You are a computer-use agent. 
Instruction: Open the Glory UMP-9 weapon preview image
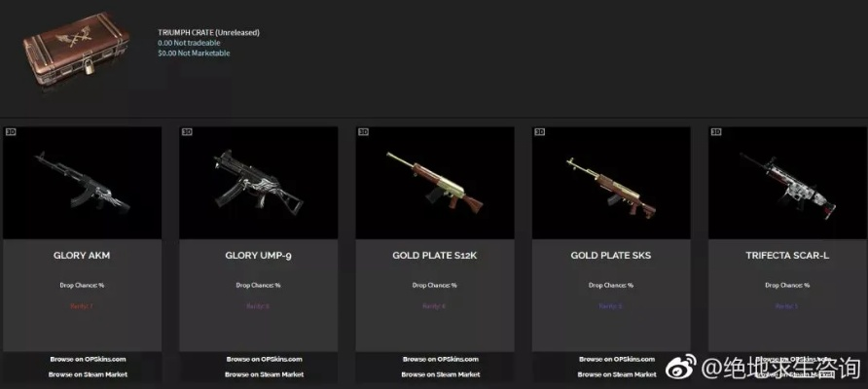pos(259,183)
